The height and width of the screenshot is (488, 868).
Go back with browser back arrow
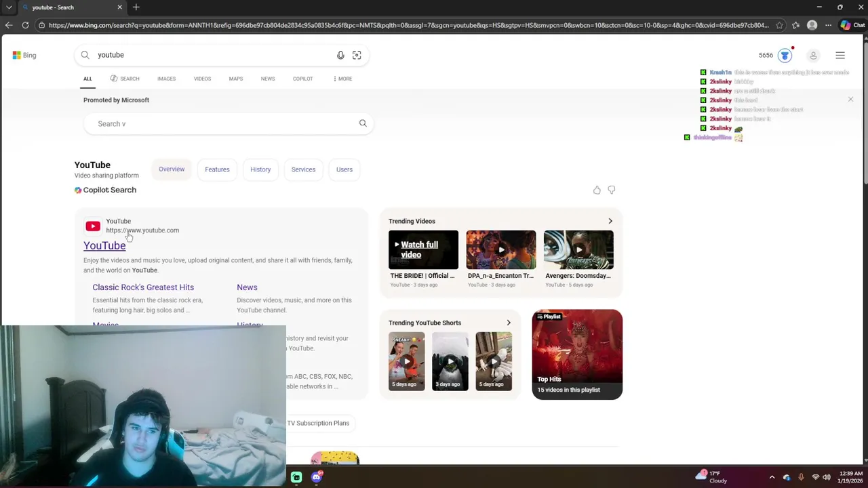point(9,25)
